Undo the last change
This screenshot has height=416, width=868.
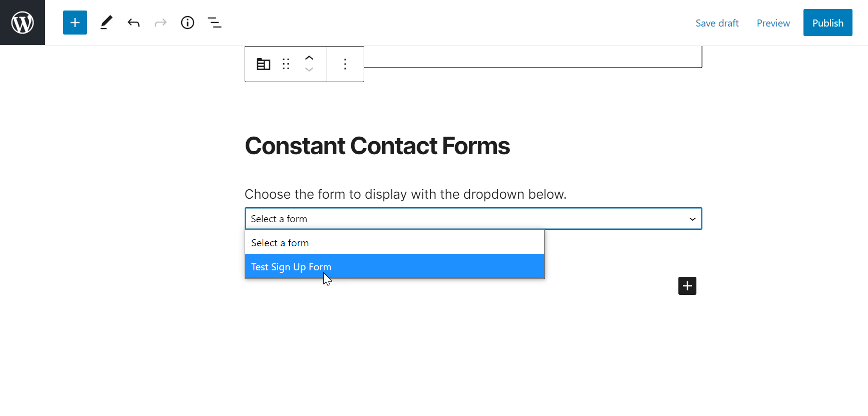click(x=133, y=23)
